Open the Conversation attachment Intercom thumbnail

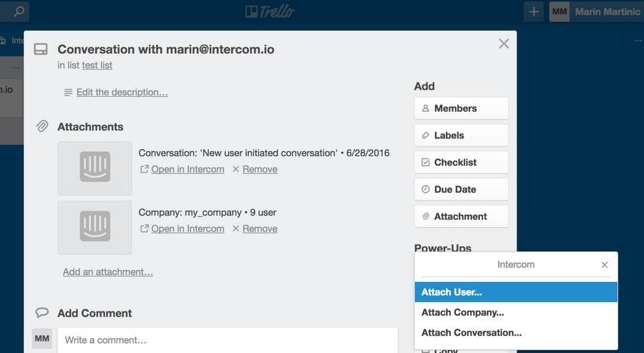point(95,168)
